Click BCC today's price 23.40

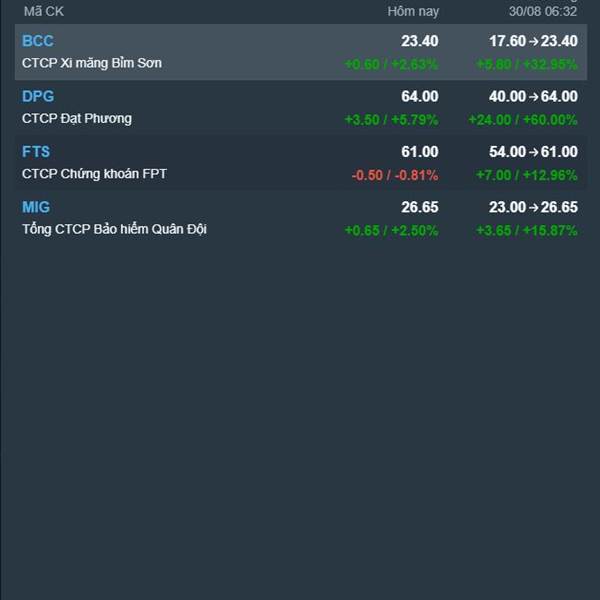[x=419, y=41]
